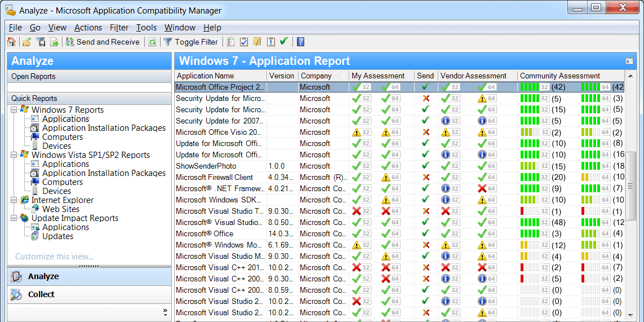This screenshot has width=644, height=322.
Task: Collapse the Update Impact Reports tree node
Action: pyautogui.click(x=14, y=218)
